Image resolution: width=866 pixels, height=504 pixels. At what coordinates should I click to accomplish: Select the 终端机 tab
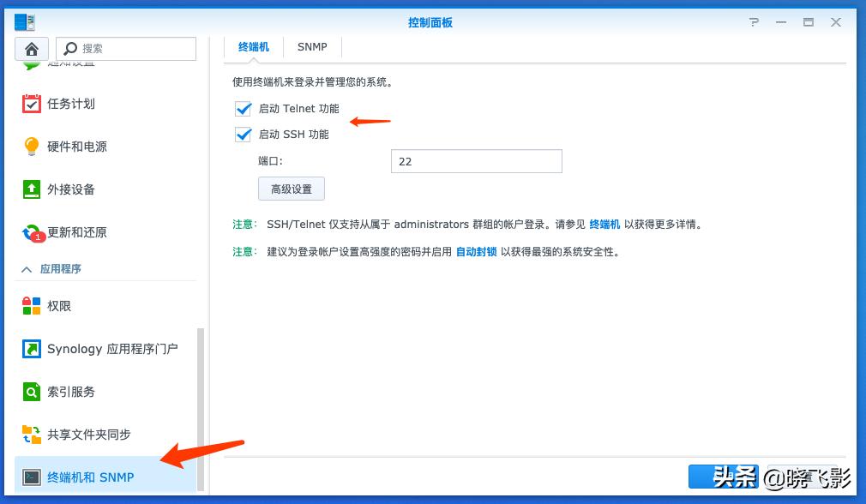[x=251, y=47]
